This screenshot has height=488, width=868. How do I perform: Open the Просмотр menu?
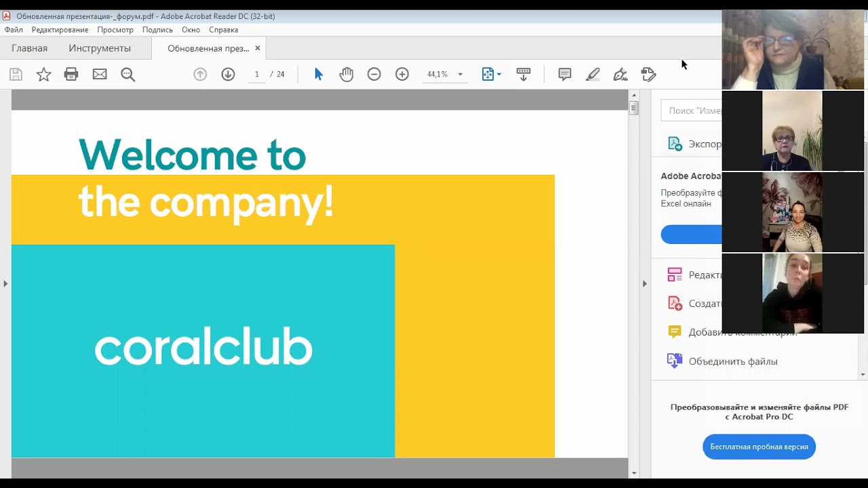[x=115, y=30]
